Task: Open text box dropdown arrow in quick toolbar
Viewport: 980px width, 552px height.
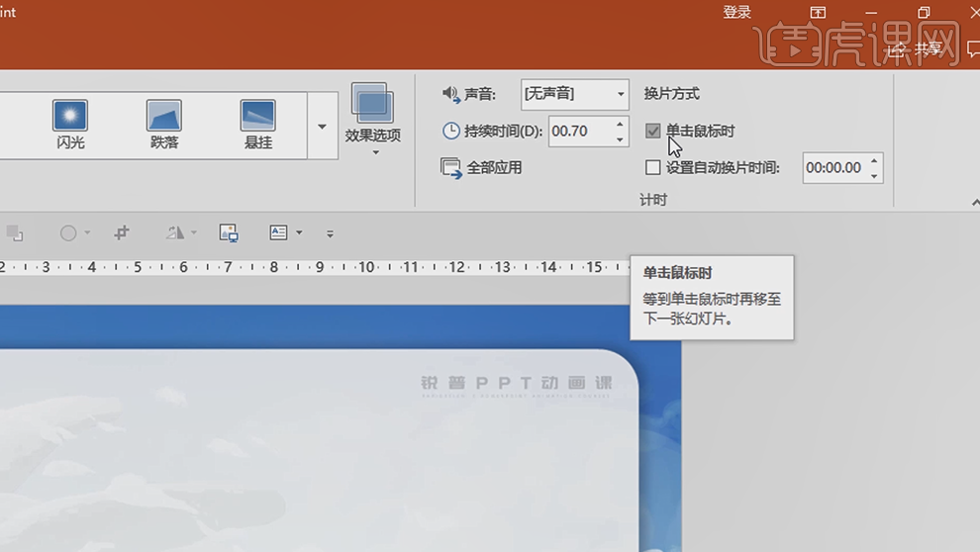Action: (299, 233)
